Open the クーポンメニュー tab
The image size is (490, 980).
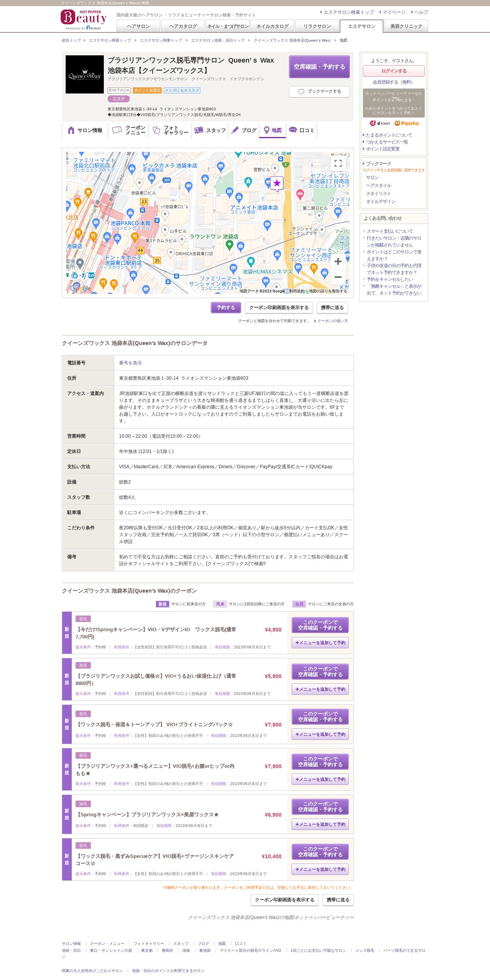click(x=128, y=131)
